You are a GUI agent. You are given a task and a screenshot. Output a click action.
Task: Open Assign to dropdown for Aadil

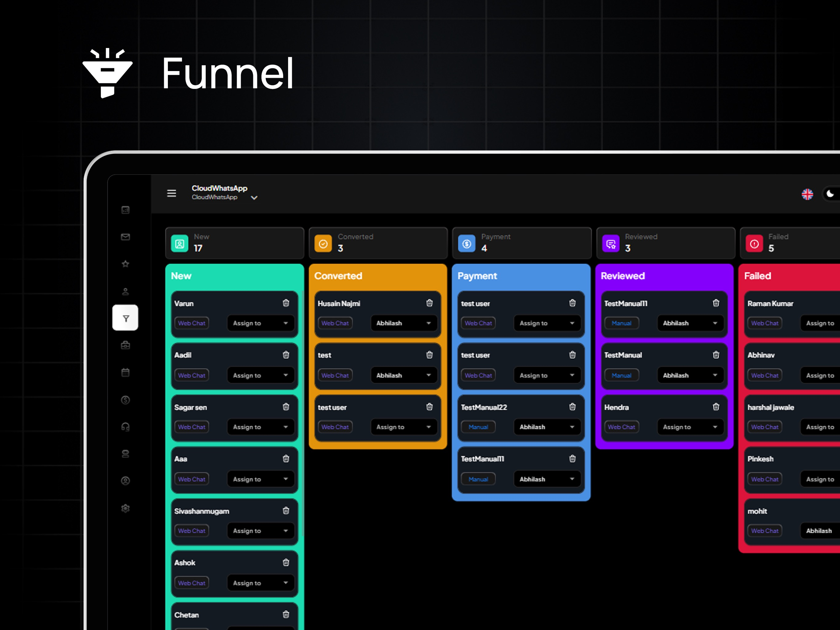260,375
